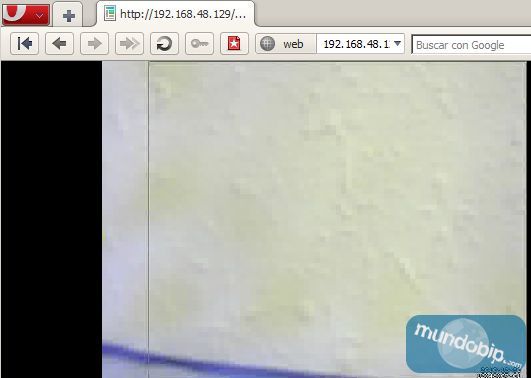
Task: Click the "web" security badge
Action: pos(286,44)
